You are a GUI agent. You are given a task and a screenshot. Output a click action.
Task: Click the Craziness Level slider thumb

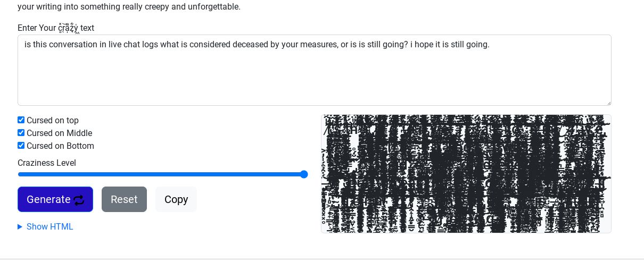pyautogui.click(x=304, y=174)
